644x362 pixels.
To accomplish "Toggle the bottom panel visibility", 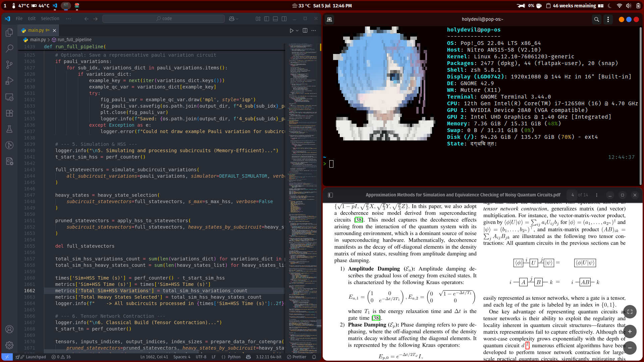I will point(275,19).
